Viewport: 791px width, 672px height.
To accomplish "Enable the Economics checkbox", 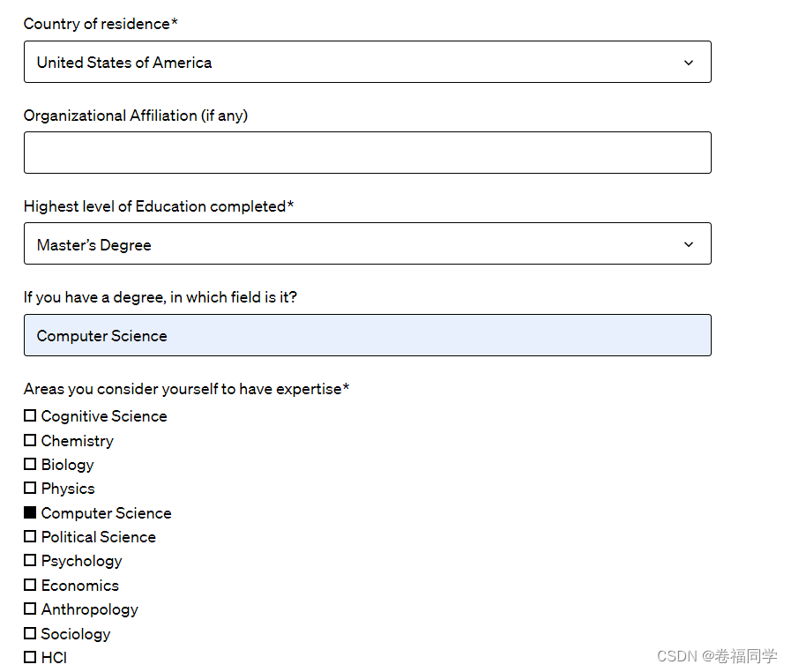I will 30,585.
